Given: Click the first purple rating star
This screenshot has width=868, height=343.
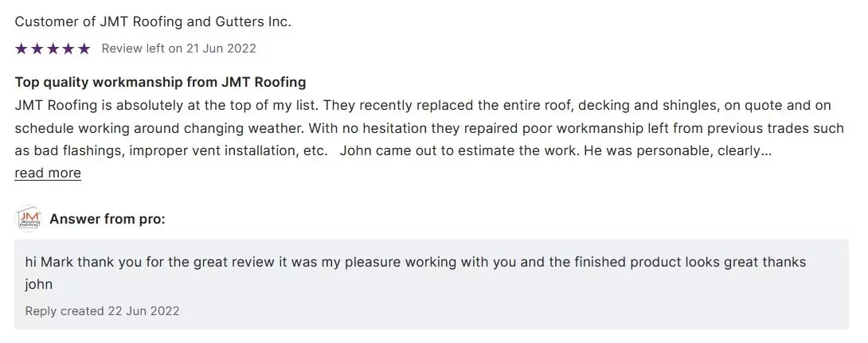Looking at the screenshot, I should click(x=22, y=49).
